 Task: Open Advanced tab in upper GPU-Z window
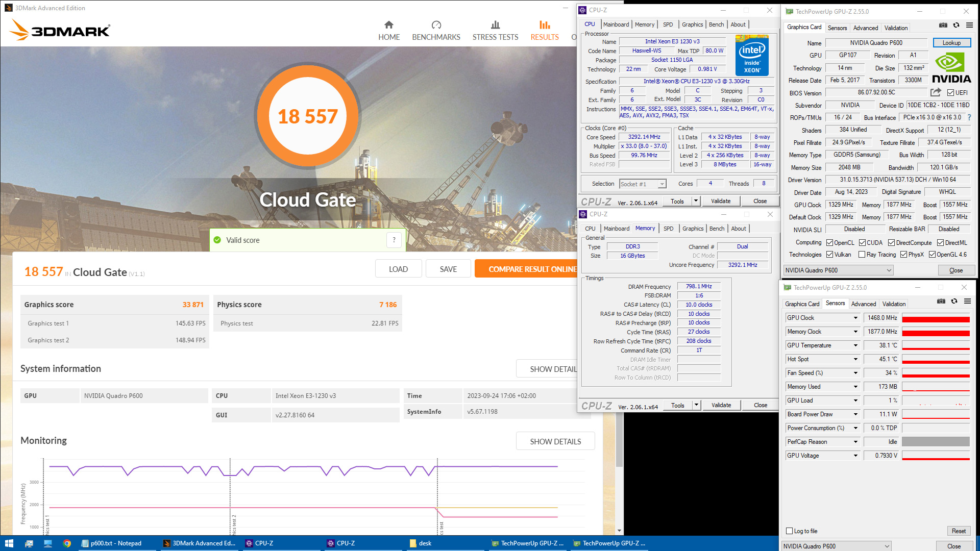click(866, 28)
